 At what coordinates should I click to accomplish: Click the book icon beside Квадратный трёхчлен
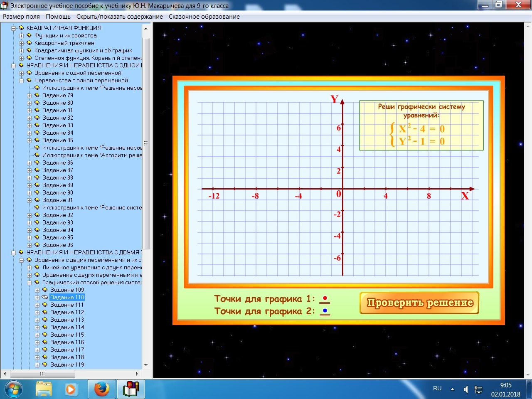[x=29, y=43]
